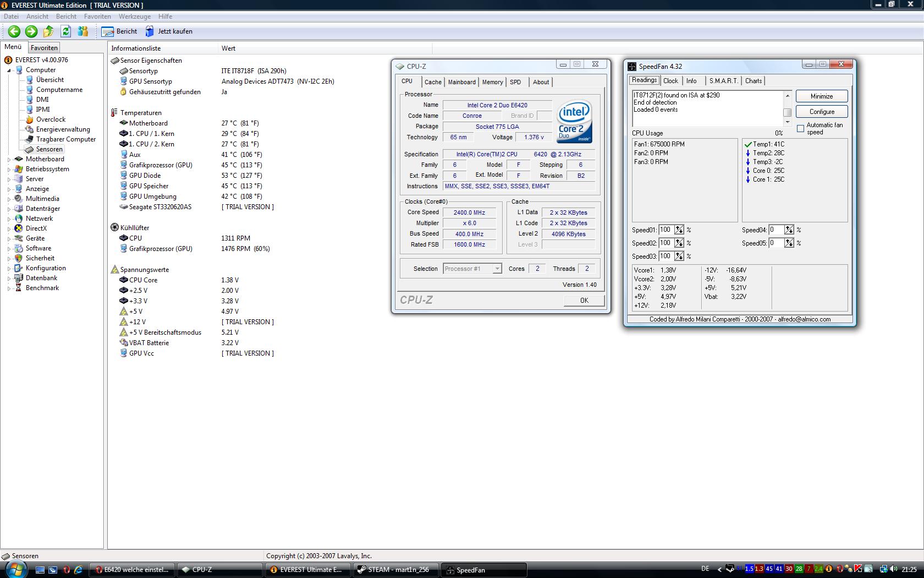Select Tragbarer Computer in the tree
This screenshot has width=924, height=578.
tap(66, 139)
